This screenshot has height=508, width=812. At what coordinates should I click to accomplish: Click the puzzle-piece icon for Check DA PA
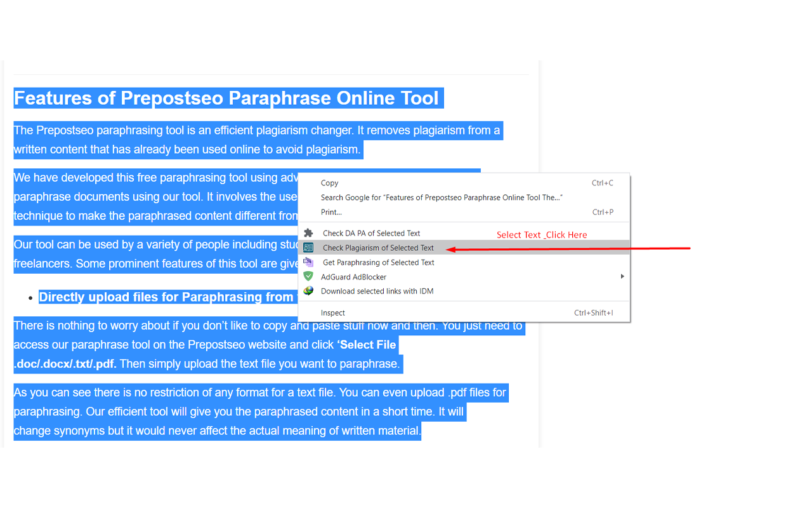tap(308, 233)
